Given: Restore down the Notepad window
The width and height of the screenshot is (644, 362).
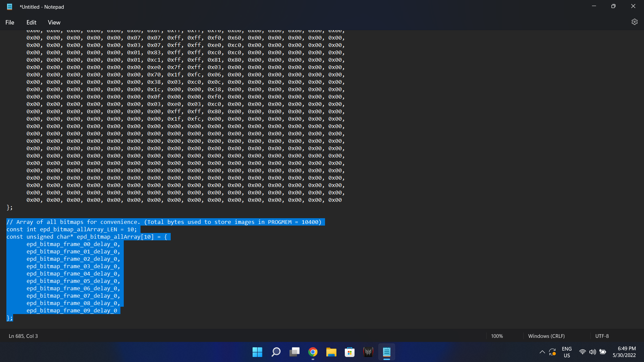Looking at the screenshot, I should [613, 6].
